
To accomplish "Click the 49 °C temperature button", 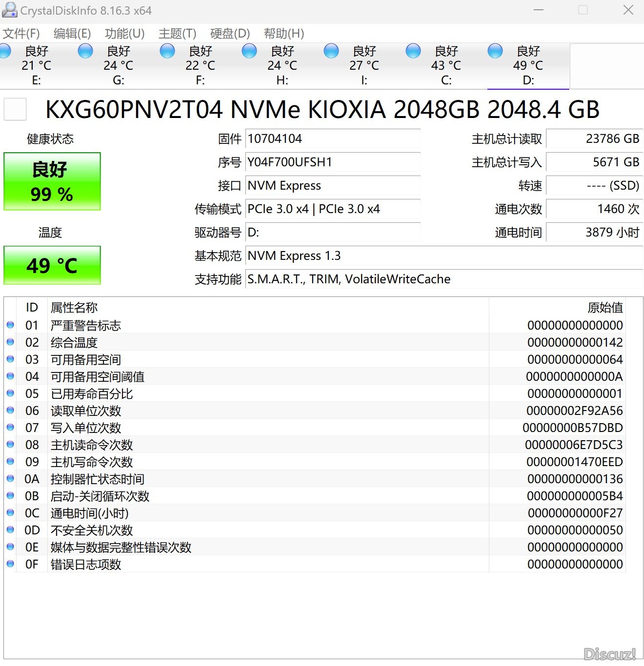I will [52, 265].
